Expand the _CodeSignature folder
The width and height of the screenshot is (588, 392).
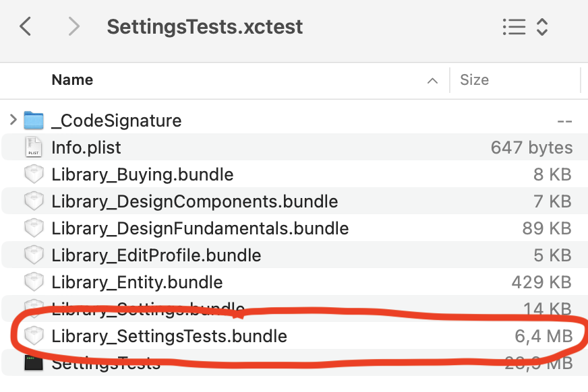point(12,120)
